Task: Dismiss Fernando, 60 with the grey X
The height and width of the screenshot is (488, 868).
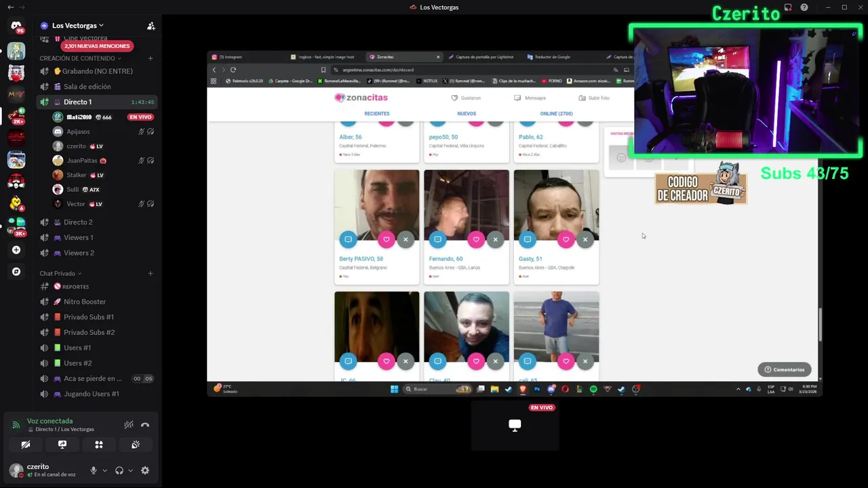Action: [x=495, y=239]
